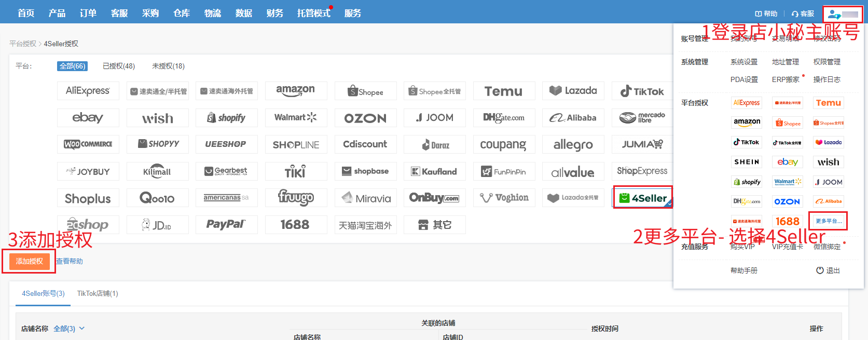Select the Coupang platform tile
This screenshot has width=868, height=340.
click(x=504, y=144)
